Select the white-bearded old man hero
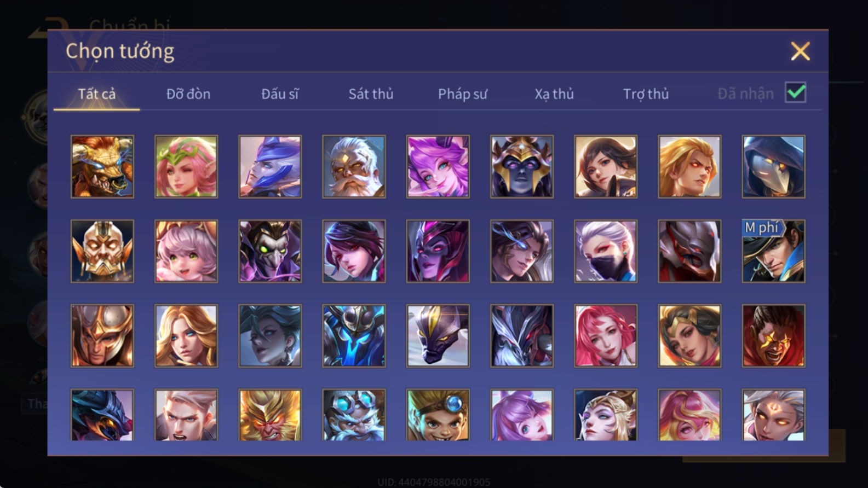This screenshot has width=868, height=488. pyautogui.click(x=354, y=166)
